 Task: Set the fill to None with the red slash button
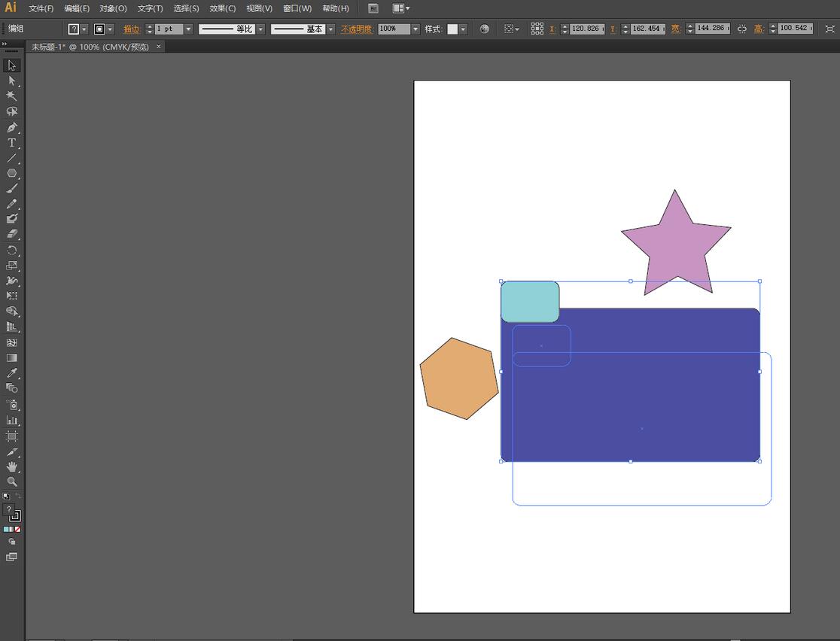17,529
